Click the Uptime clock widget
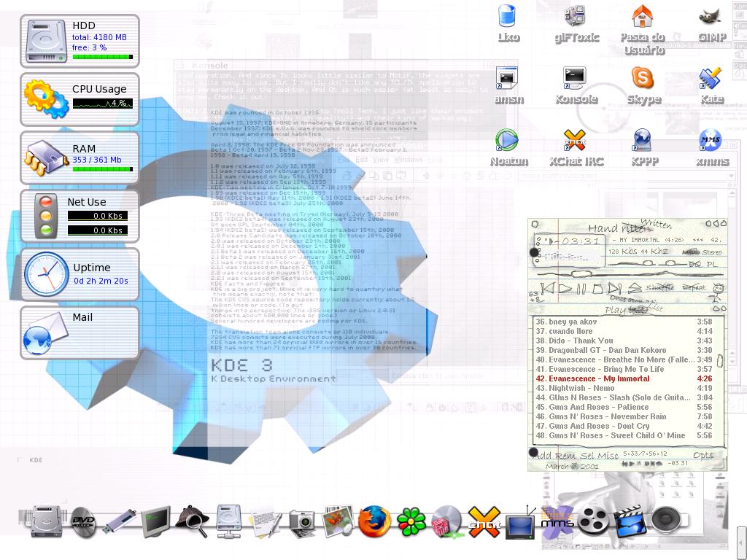The height and width of the screenshot is (560, 747). (80, 274)
